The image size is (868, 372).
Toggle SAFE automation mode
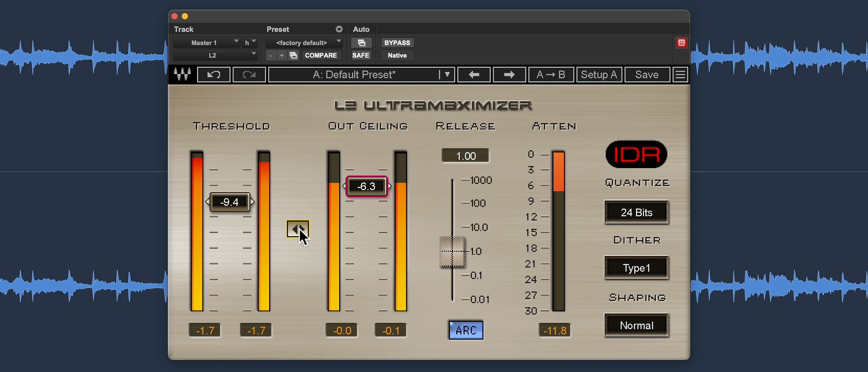click(x=360, y=55)
